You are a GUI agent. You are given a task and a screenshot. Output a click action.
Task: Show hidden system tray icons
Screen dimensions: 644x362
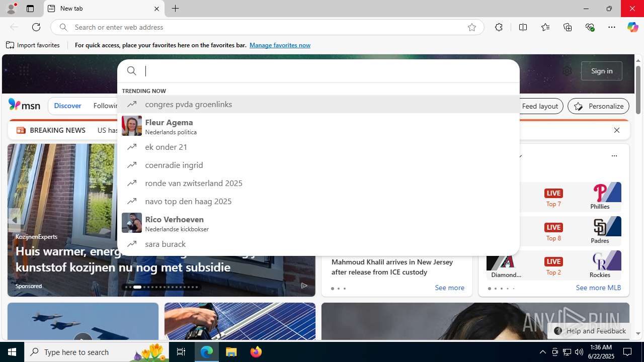tap(542, 352)
